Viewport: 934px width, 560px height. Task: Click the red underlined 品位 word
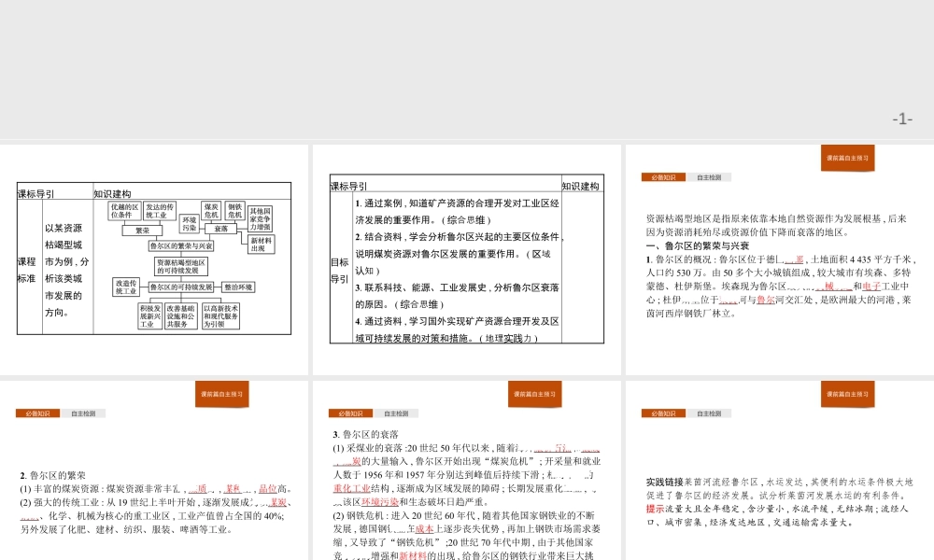(267, 489)
